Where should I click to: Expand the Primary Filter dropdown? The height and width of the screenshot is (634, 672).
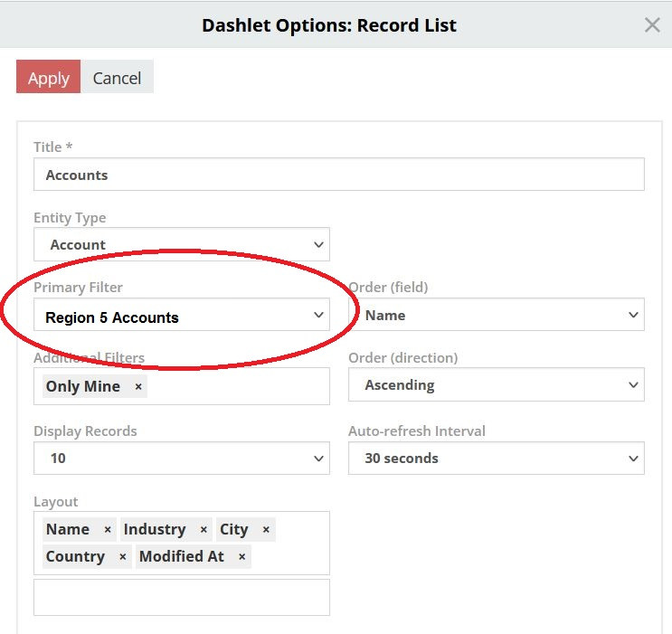pyautogui.click(x=181, y=317)
